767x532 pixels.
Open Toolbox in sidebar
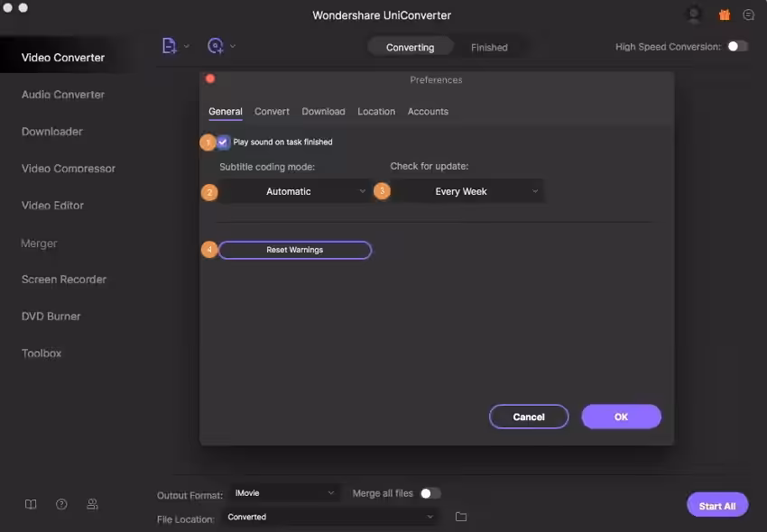[x=42, y=353]
